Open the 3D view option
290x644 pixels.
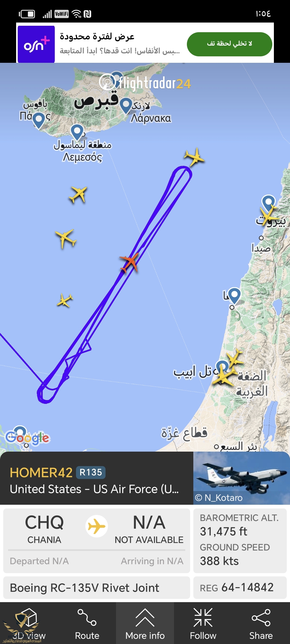pyautogui.click(x=29, y=624)
